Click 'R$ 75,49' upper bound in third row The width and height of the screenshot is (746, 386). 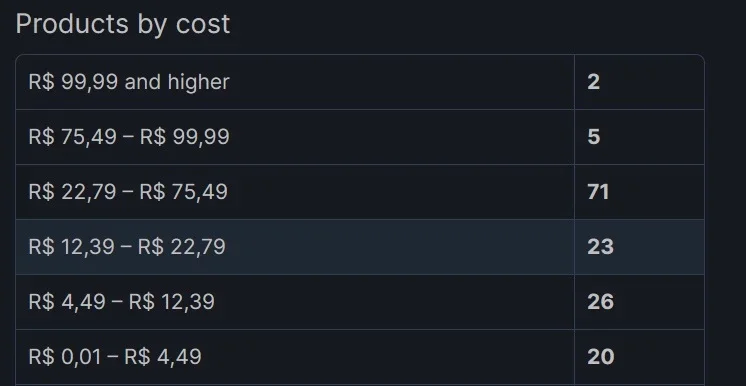coord(184,192)
